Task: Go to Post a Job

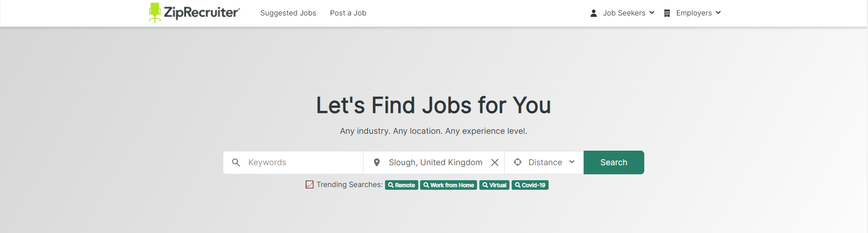Action: point(348,13)
